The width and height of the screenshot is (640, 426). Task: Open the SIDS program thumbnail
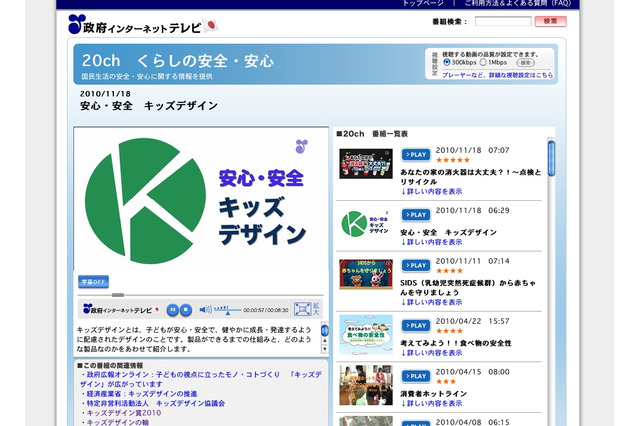pos(366,274)
